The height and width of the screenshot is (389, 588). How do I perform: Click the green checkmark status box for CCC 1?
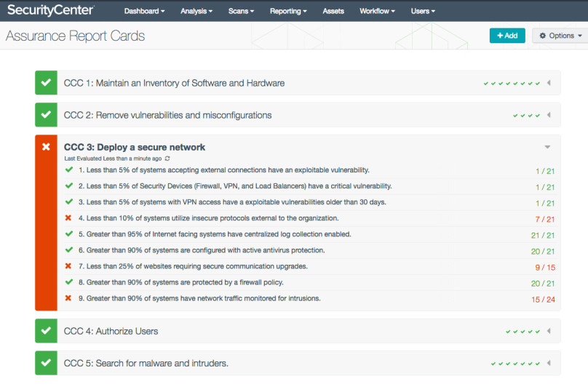[x=46, y=83]
